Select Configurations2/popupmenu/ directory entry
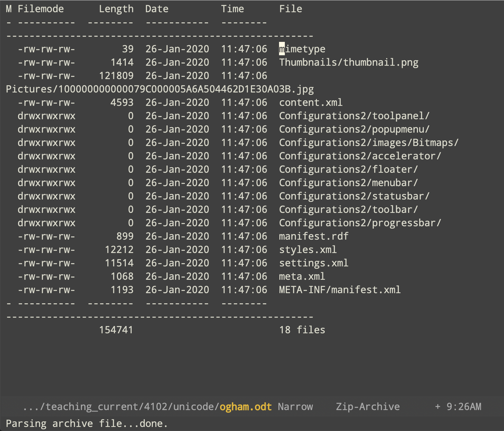 point(354,129)
